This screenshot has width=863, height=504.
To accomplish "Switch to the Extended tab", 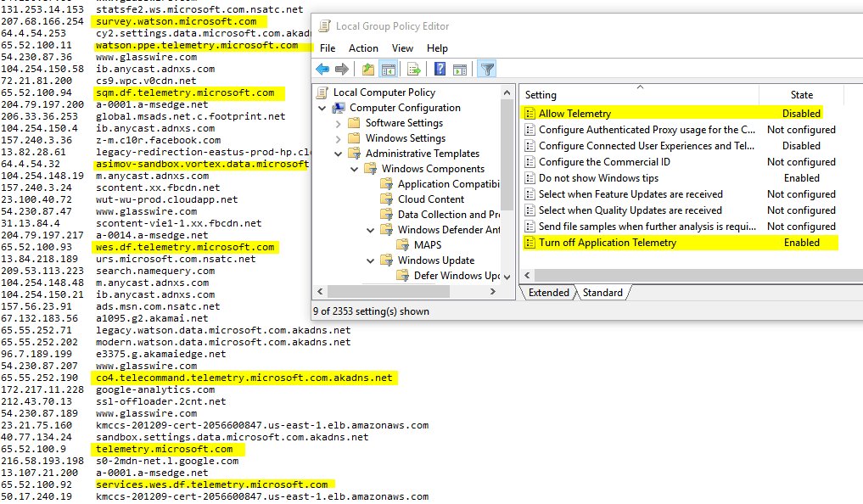I will [549, 293].
